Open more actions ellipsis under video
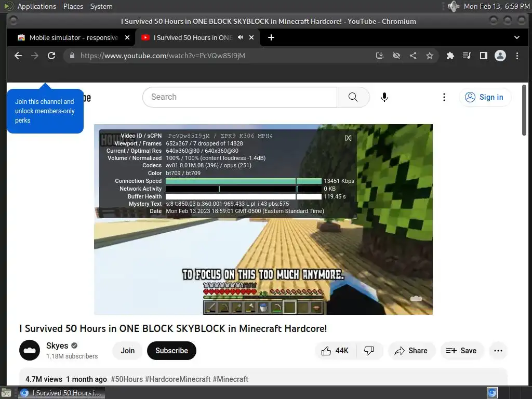The height and width of the screenshot is (399, 532). (x=498, y=351)
